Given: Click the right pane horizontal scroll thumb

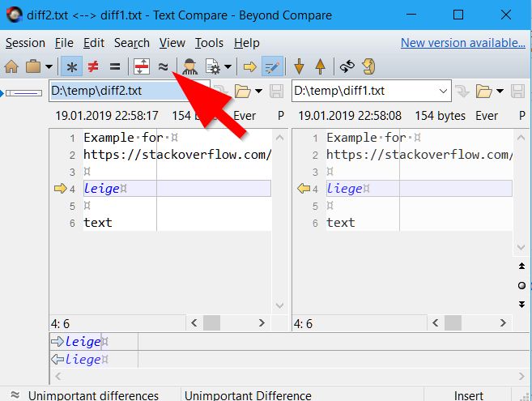Looking at the screenshot, I should [453, 323].
